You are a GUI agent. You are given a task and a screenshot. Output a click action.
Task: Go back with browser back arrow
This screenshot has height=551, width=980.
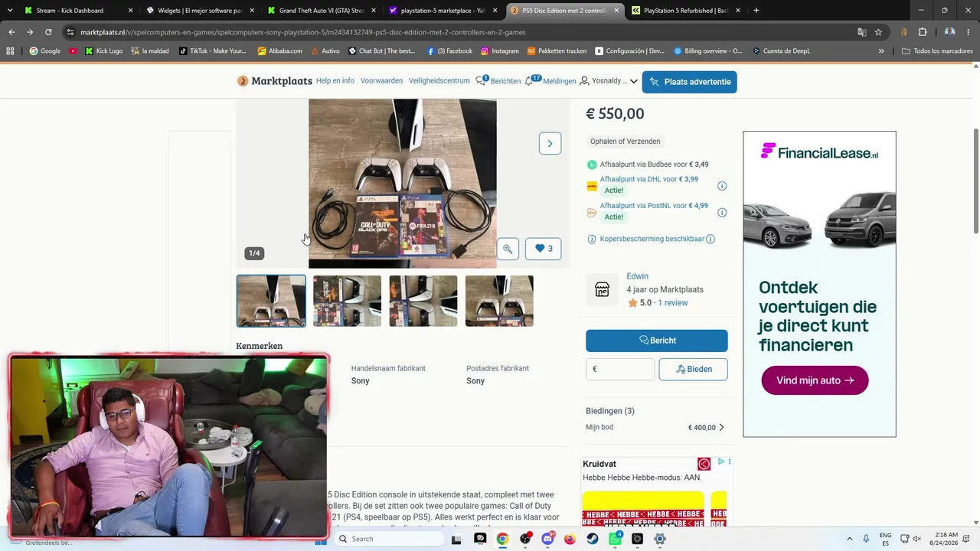coord(11,32)
